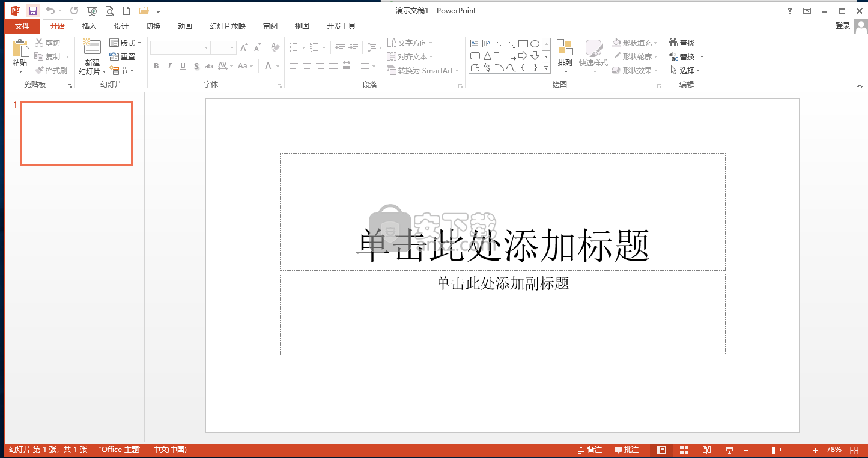This screenshot has width=868, height=458.
Task: Open the font name dropdown
Action: click(x=207, y=48)
